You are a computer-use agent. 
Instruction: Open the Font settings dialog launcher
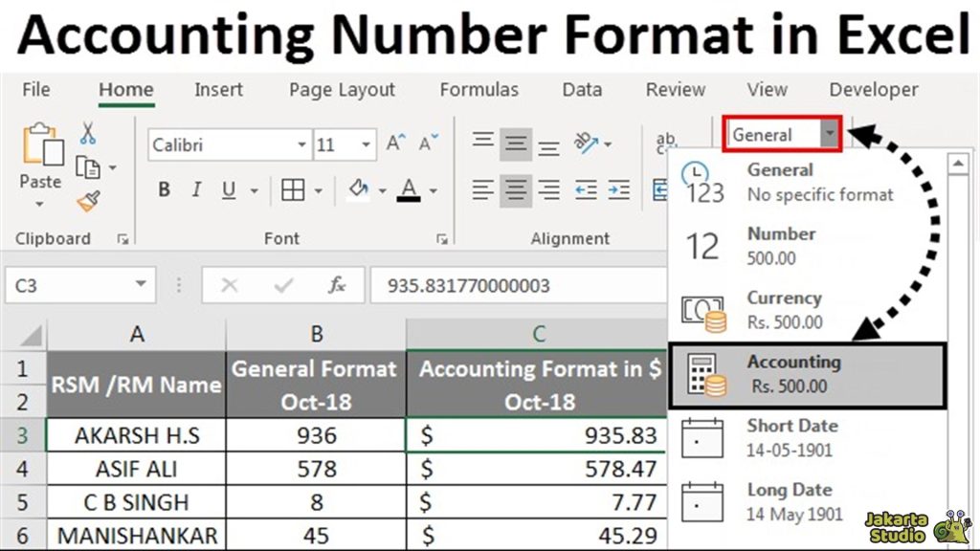(x=442, y=239)
